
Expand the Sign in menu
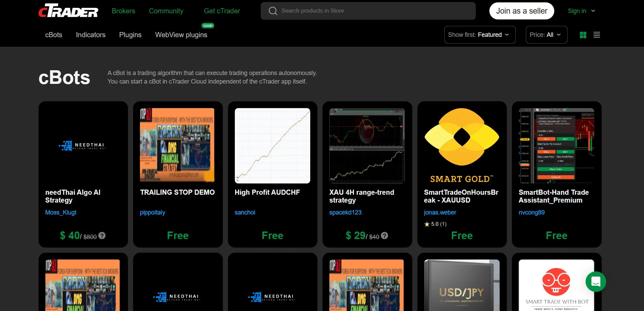(x=581, y=11)
